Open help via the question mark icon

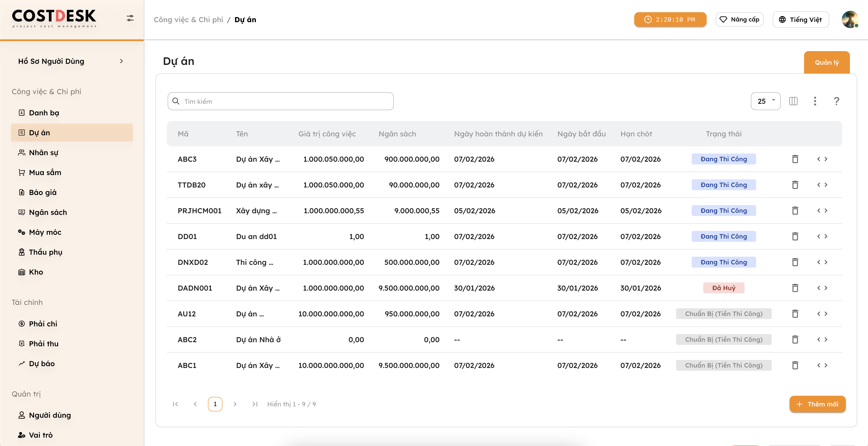click(x=837, y=101)
